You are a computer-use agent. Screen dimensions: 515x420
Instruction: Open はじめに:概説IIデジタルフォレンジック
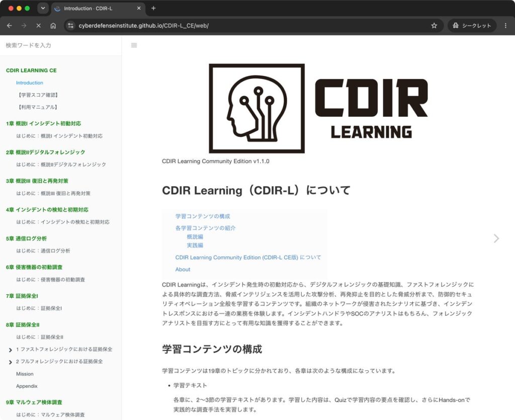(x=61, y=164)
